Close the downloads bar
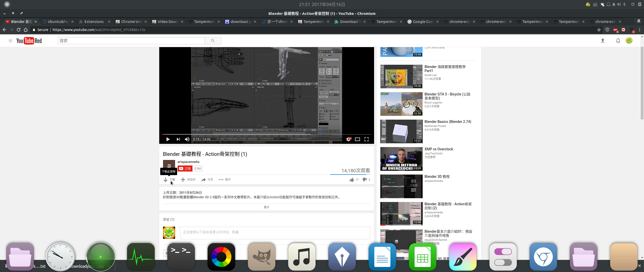The width and height of the screenshot is (644, 272). coord(639,266)
